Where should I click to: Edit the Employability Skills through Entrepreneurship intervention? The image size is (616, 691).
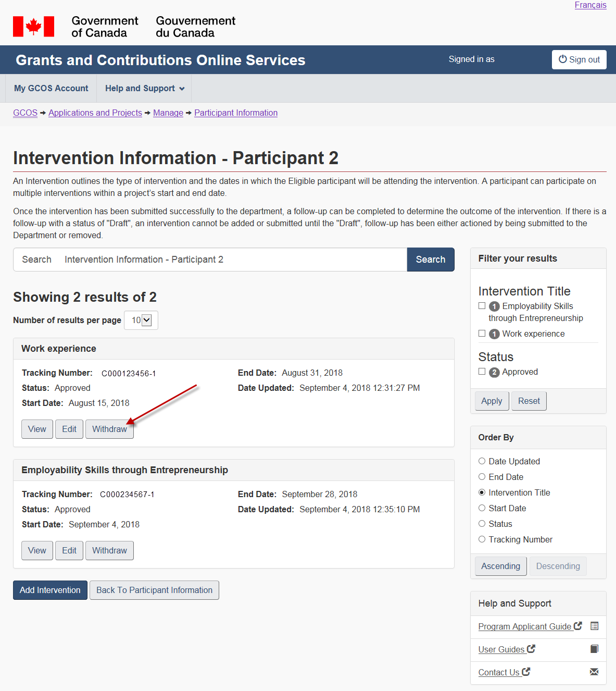click(x=69, y=550)
